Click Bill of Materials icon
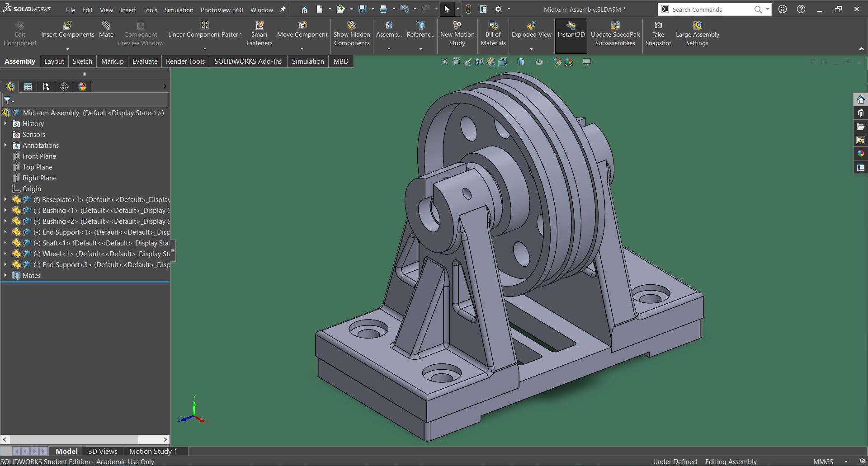The width and height of the screenshot is (868, 466). [x=493, y=34]
